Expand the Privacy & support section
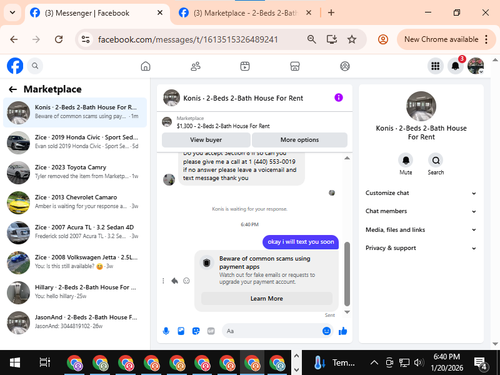Screen dimensions: 500x375 point(421,248)
